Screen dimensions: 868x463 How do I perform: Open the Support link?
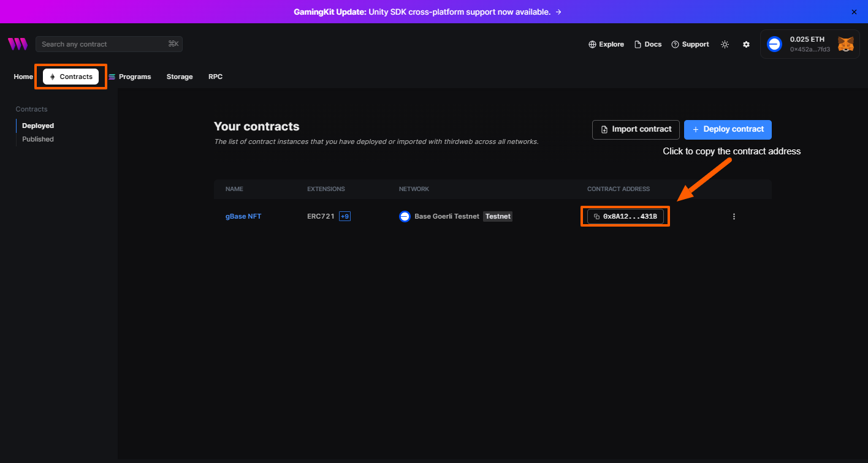pos(690,44)
